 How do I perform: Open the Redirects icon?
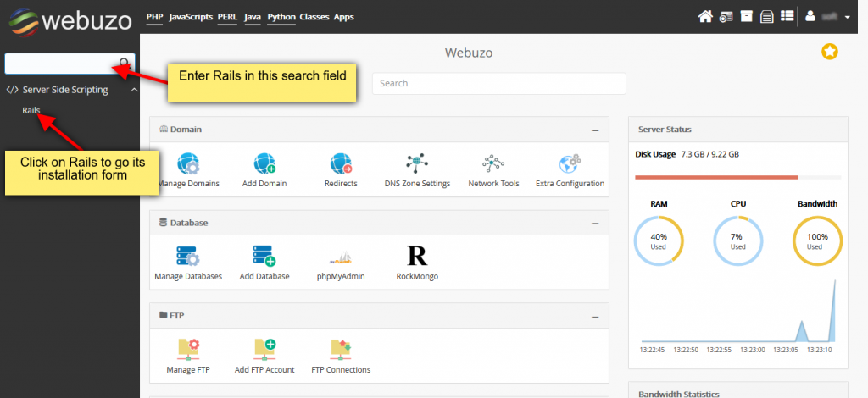(341, 163)
